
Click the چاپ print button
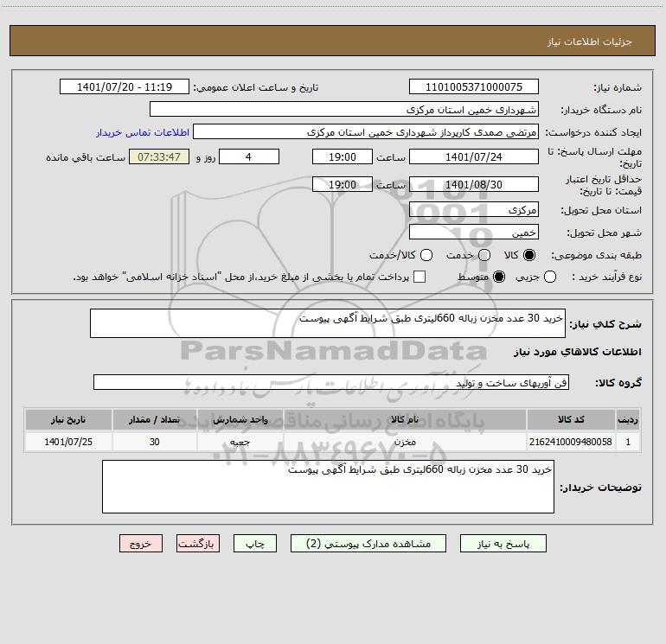pos(255,544)
